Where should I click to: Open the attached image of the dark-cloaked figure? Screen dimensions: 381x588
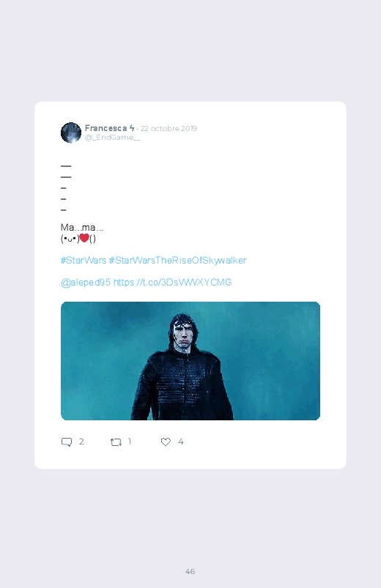tap(190, 361)
